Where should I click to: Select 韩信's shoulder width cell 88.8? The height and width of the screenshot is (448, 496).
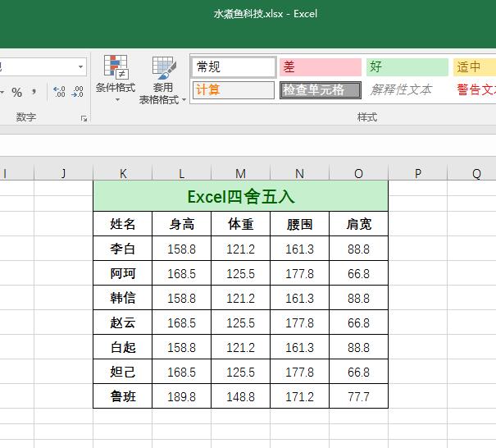pos(359,298)
